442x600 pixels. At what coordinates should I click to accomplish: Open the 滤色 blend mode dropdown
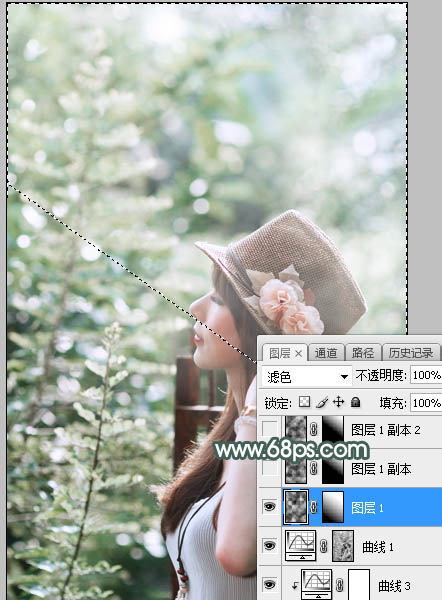point(307,377)
